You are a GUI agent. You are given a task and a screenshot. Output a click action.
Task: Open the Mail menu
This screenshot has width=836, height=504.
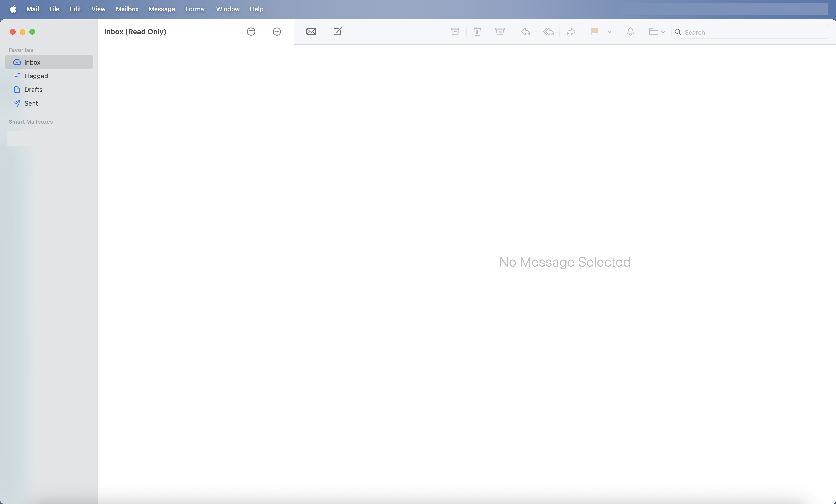(x=33, y=9)
